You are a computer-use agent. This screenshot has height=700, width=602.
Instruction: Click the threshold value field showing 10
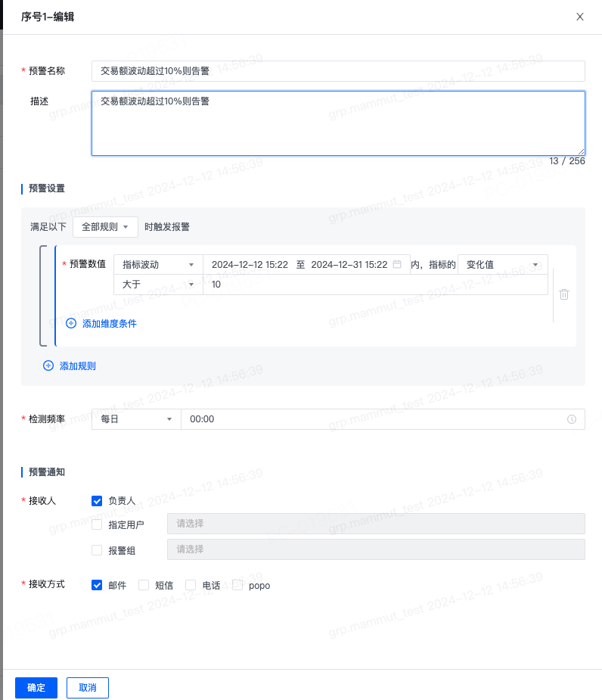[375, 285]
